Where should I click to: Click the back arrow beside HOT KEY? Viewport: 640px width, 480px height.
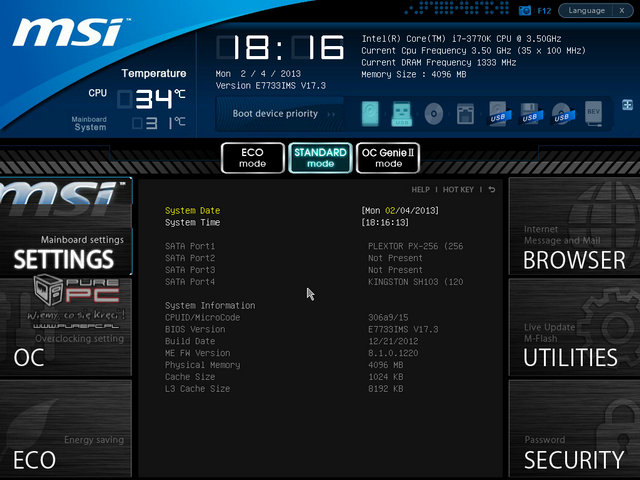click(x=492, y=189)
